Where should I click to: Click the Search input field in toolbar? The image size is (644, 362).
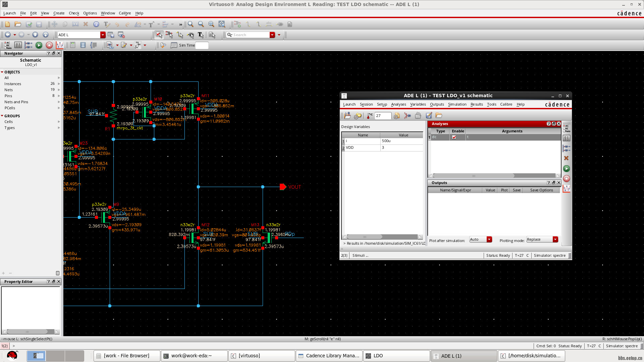point(251,35)
